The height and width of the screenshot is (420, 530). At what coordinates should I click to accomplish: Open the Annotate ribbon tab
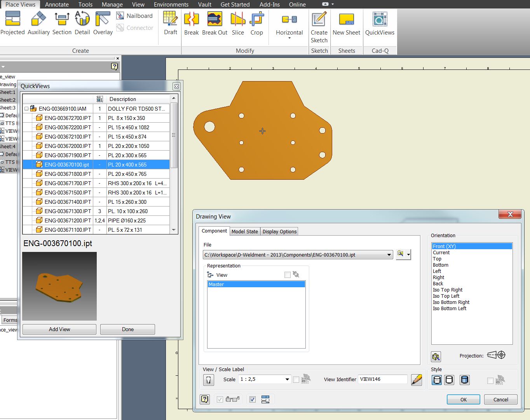click(57, 5)
